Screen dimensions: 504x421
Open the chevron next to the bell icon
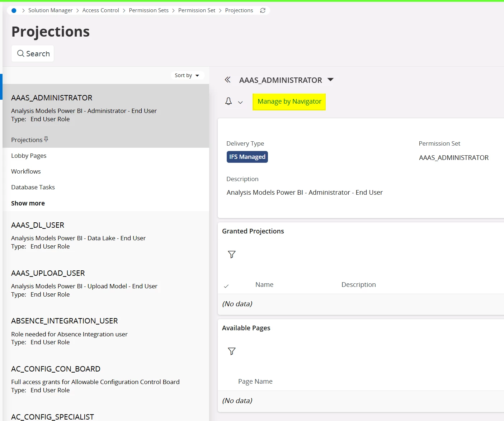[x=240, y=102]
